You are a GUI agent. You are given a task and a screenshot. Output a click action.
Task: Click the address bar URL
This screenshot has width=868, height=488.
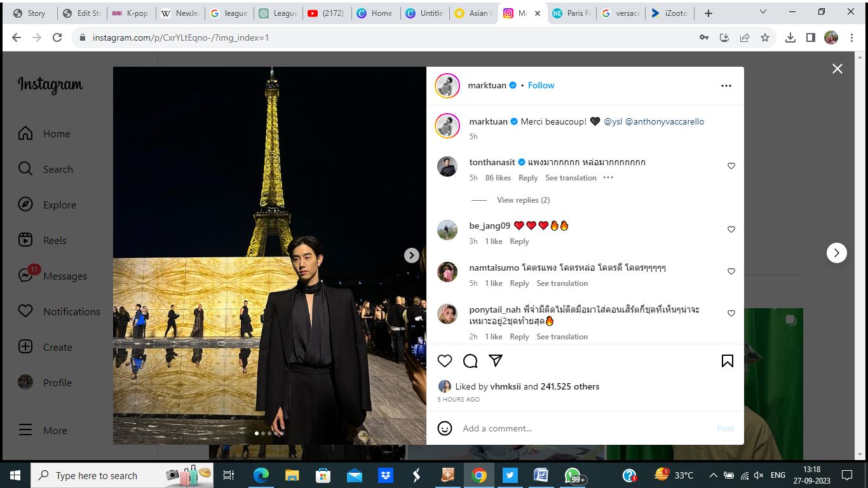pos(180,37)
